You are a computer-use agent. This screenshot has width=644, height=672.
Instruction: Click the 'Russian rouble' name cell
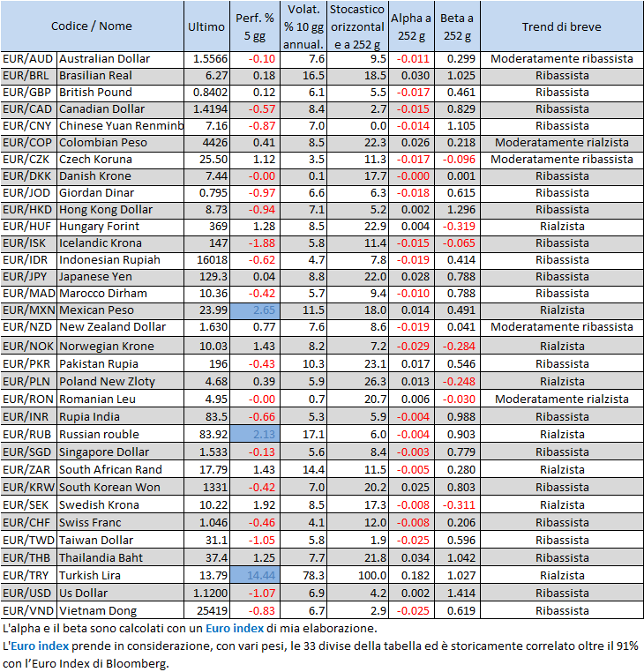[121, 434]
